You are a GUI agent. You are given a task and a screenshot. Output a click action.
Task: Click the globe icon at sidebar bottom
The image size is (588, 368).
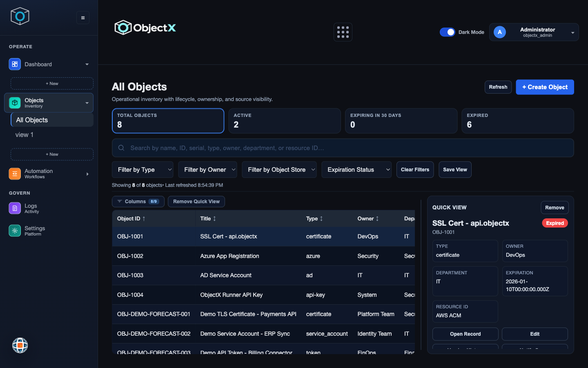coord(20,346)
